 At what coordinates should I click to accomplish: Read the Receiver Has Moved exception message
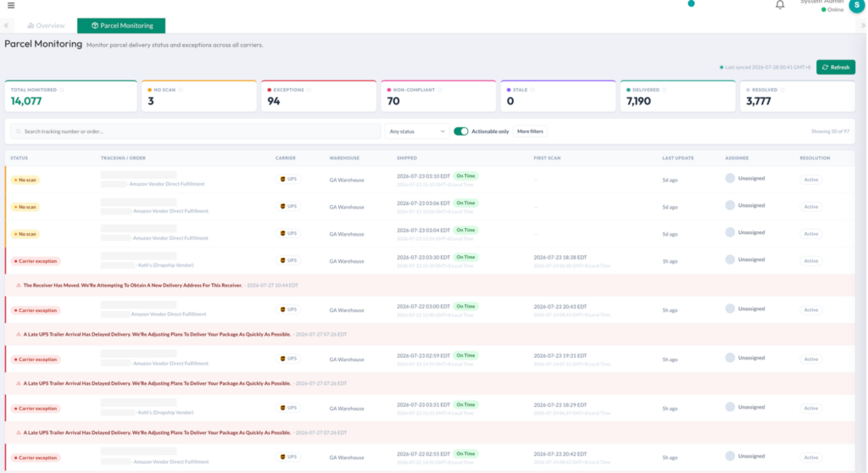tap(133, 285)
